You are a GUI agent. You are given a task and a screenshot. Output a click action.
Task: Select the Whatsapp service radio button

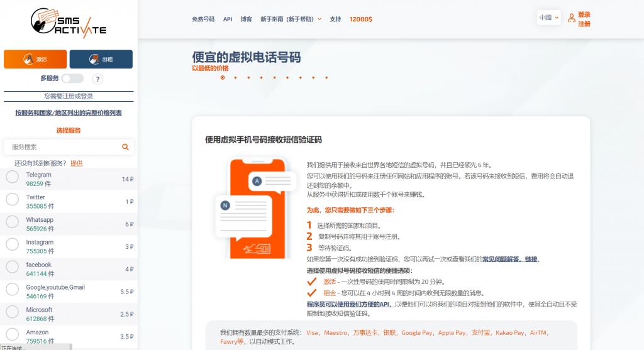tap(13, 222)
